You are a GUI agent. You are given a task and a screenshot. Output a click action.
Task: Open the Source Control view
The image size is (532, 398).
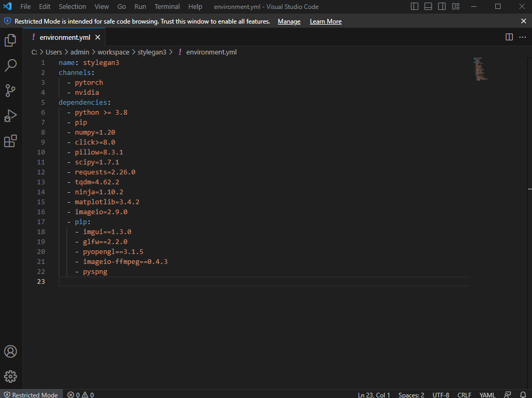[x=10, y=91]
